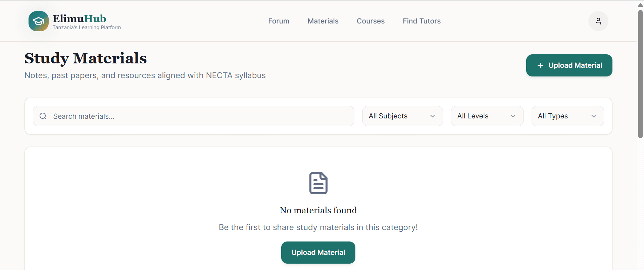Click the Upload Material button under empty state message

[x=318, y=253]
